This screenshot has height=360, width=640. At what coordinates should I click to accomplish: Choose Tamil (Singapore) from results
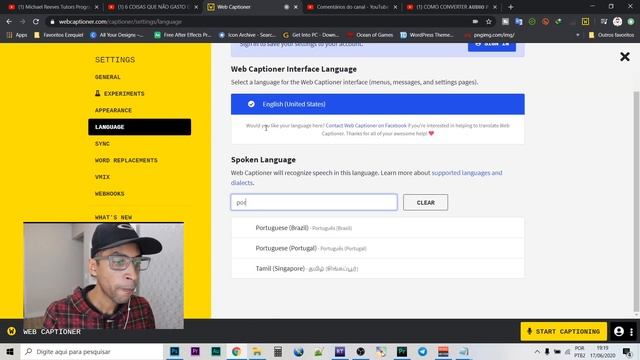click(378, 269)
